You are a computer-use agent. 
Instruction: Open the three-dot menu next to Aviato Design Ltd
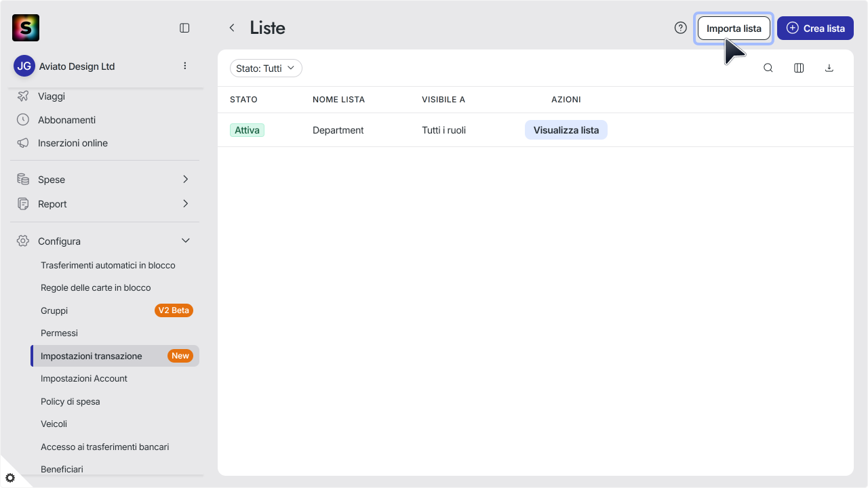[x=185, y=66]
